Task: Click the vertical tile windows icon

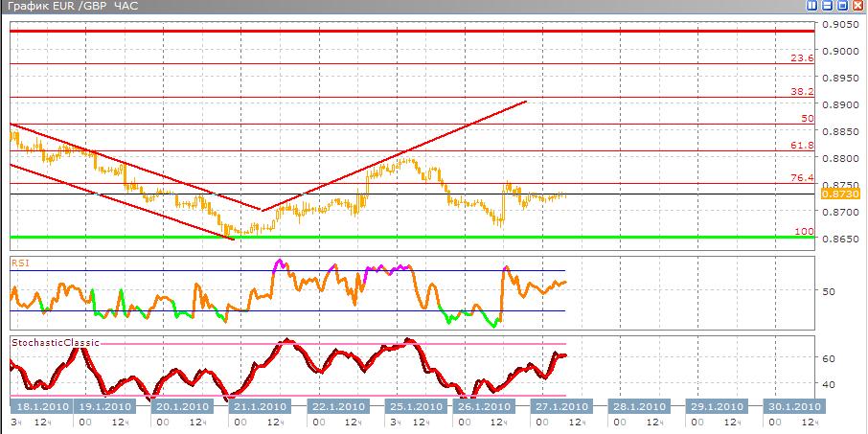Action: 812,6
